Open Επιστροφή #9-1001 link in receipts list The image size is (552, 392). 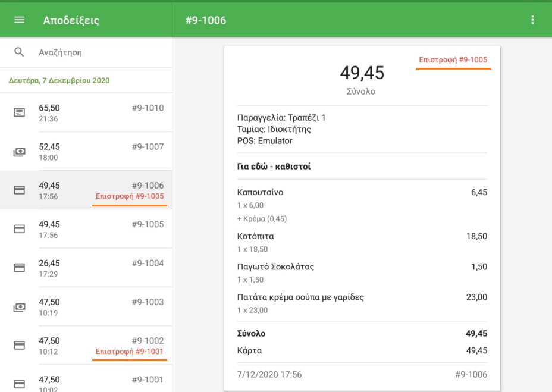130,352
